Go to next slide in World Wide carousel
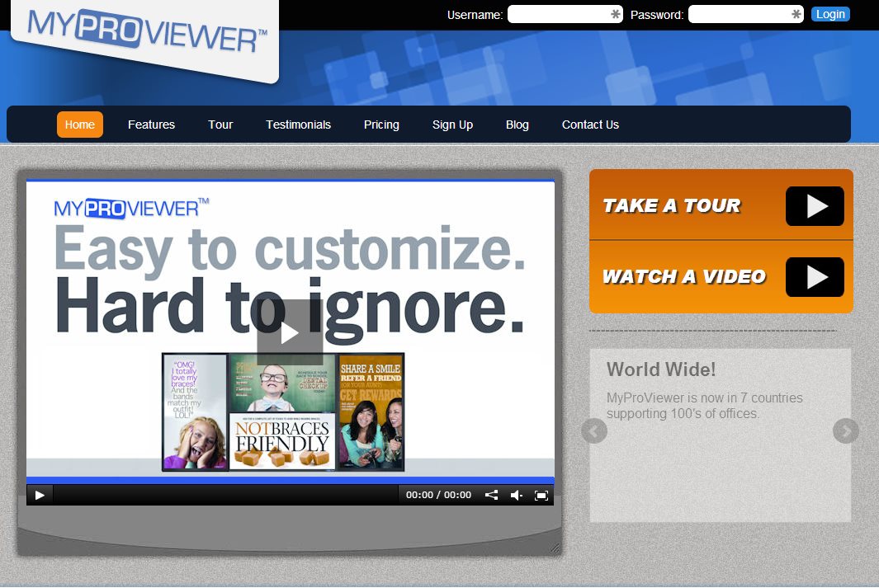 click(846, 430)
